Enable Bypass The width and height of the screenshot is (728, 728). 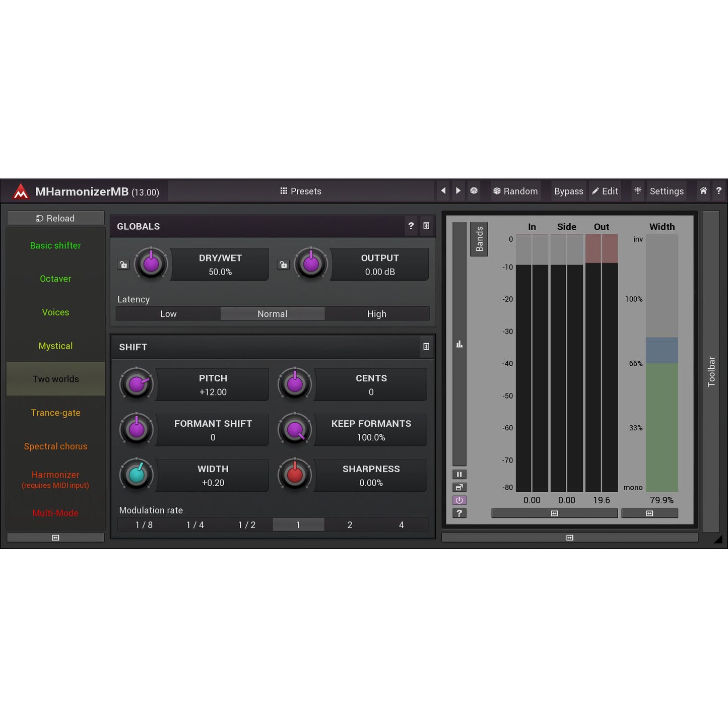pyautogui.click(x=568, y=191)
